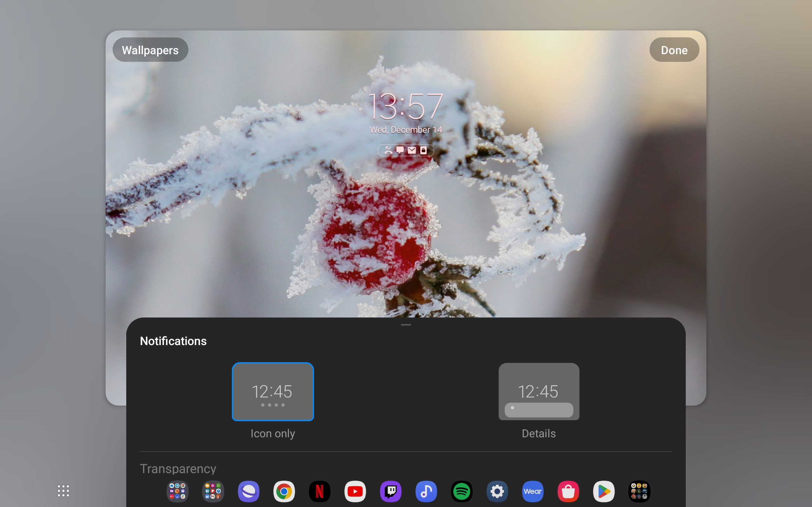Open Samsung Internet browser icon
This screenshot has height=507, width=812.
click(249, 491)
